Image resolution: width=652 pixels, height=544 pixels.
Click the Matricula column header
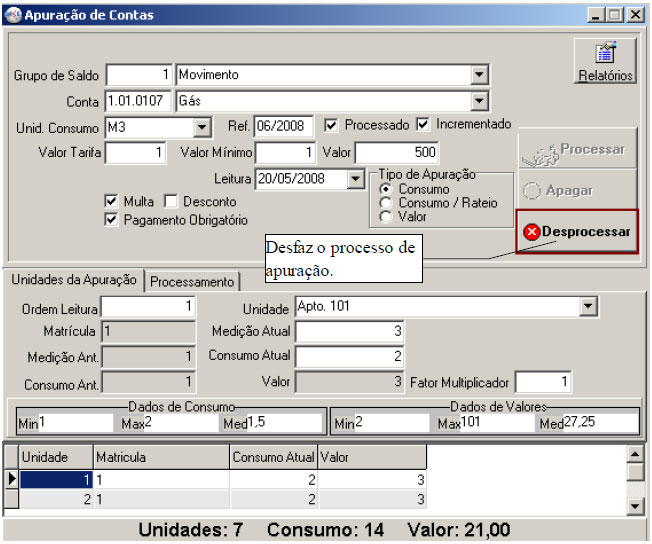coord(162,457)
